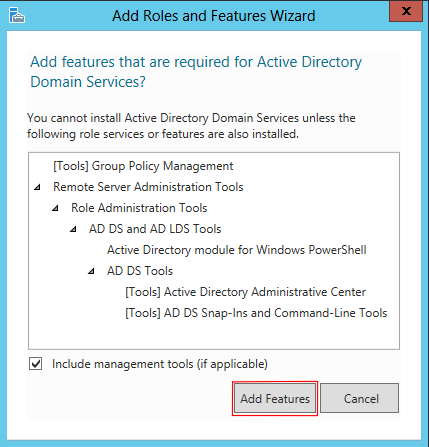Click the Include management tools label

(160, 364)
